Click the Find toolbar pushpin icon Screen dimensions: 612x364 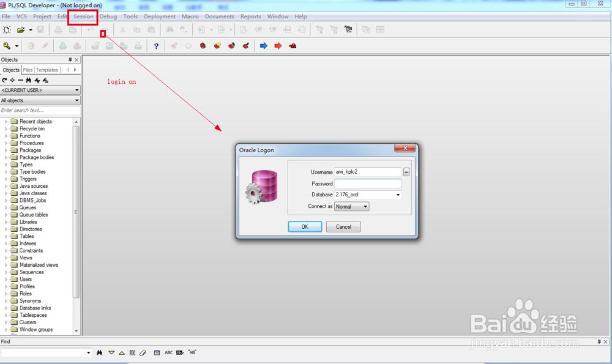[599, 342]
